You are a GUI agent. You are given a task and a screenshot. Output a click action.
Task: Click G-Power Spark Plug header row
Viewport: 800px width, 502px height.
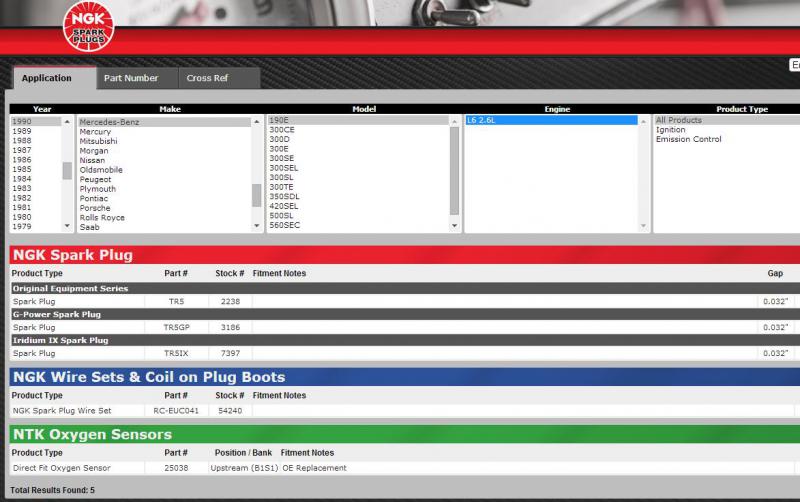click(x=405, y=315)
